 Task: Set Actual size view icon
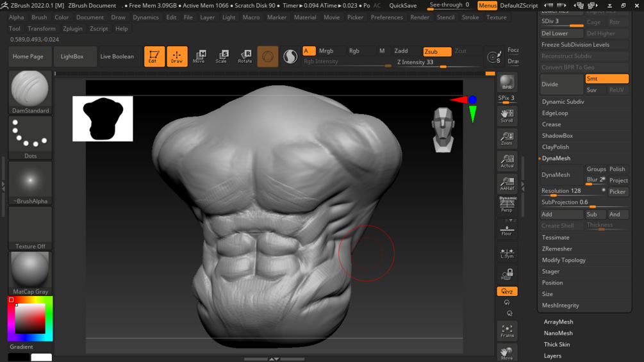point(507,161)
